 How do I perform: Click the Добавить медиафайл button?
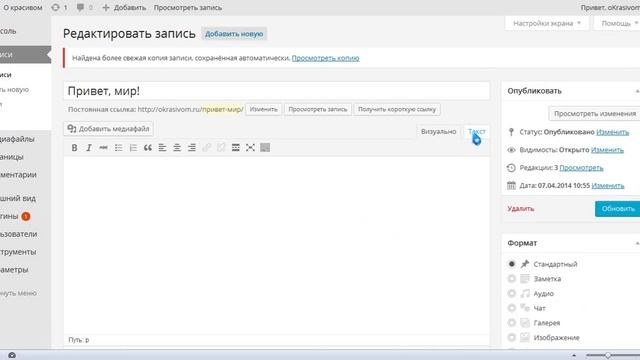click(109, 129)
